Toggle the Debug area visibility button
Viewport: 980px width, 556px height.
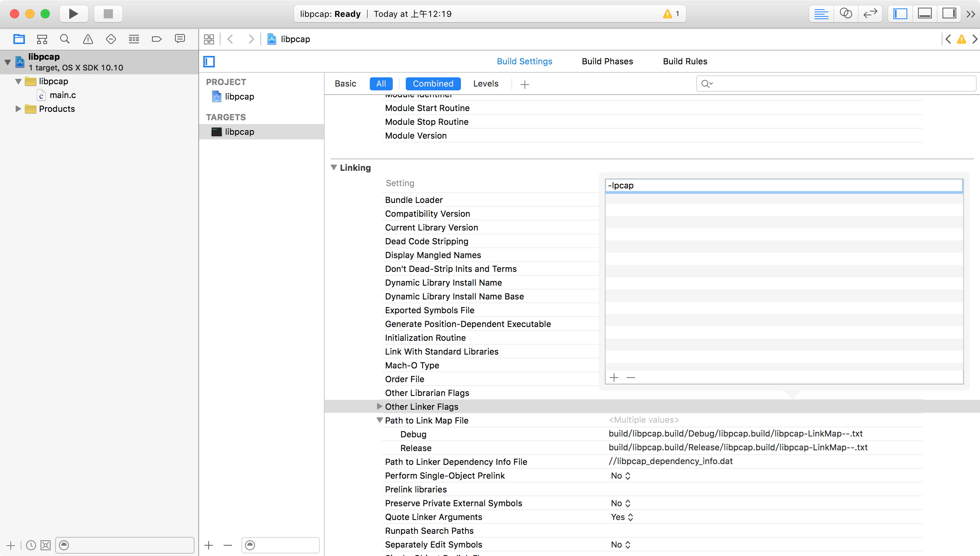pyautogui.click(x=924, y=14)
